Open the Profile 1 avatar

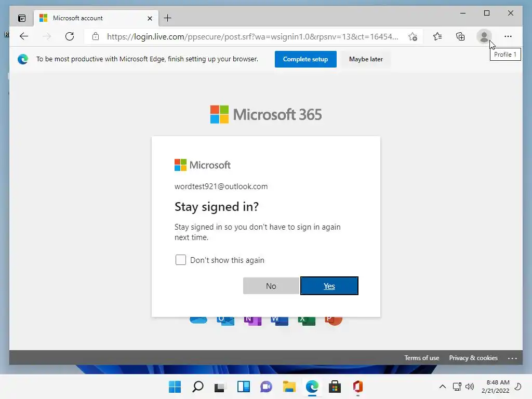point(484,36)
